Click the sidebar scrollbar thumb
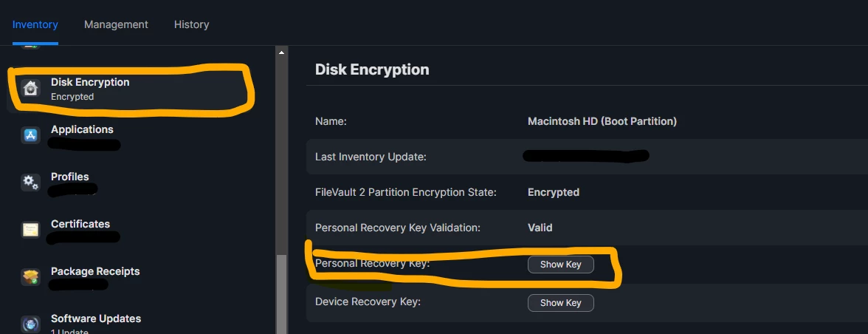868x334 pixels. [x=281, y=294]
